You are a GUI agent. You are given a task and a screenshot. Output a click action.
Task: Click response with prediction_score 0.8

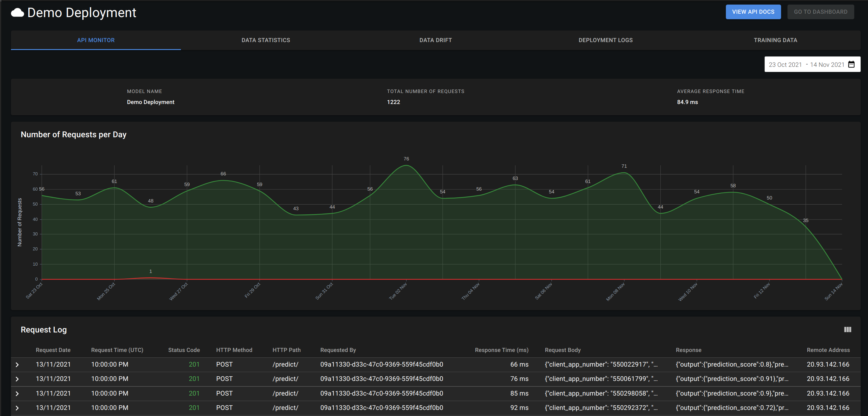(732, 364)
